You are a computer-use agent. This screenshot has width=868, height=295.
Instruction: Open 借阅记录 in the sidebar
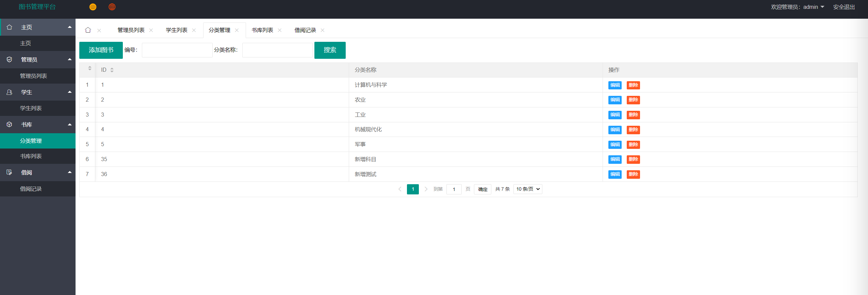tap(31, 189)
